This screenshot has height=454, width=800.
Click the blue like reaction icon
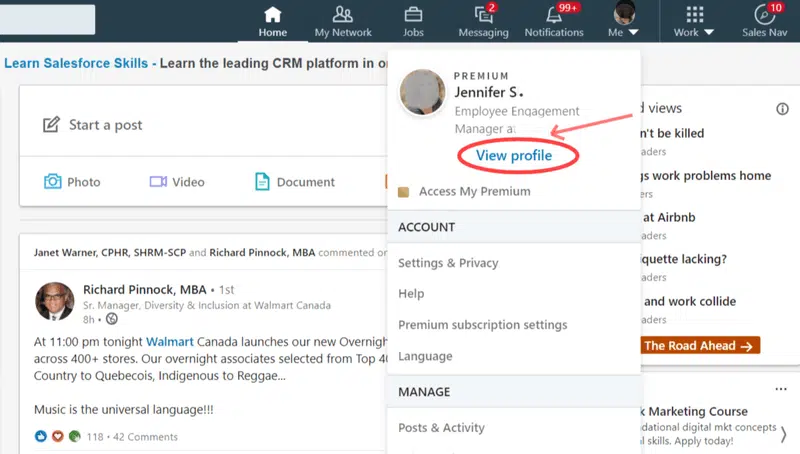[41, 436]
